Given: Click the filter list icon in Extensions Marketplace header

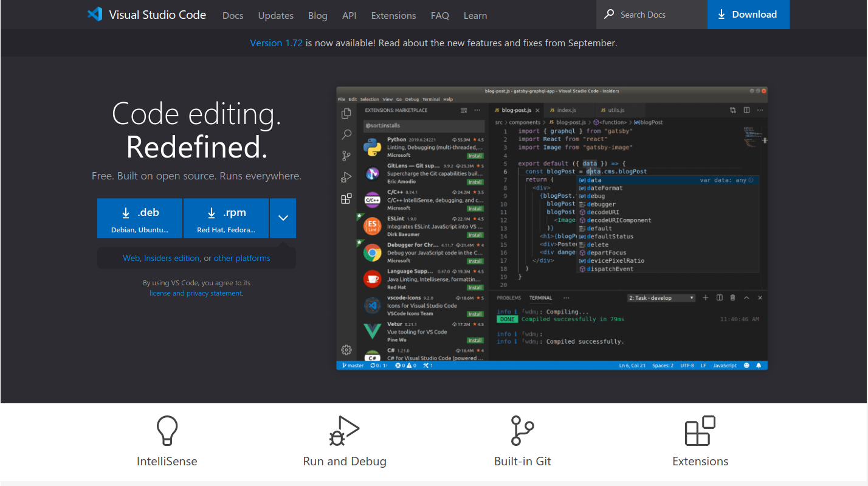Looking at the screenshot, I should 464,110.
